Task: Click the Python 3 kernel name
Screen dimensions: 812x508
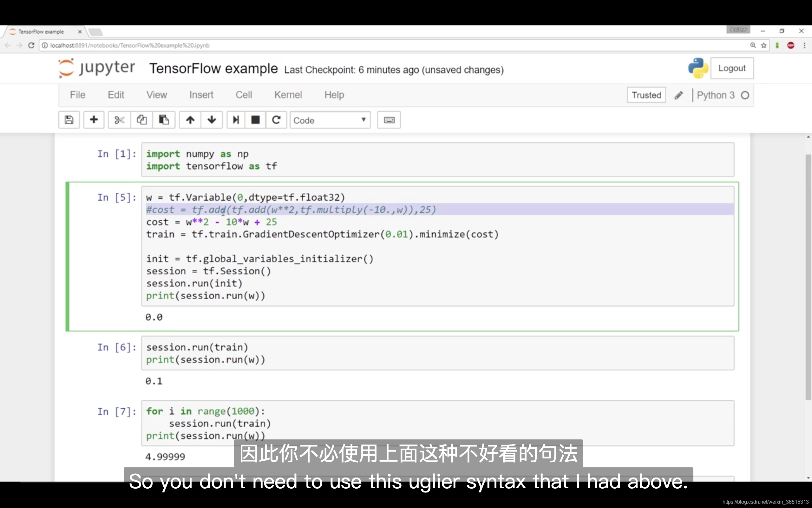Action: tap(715, 96)
